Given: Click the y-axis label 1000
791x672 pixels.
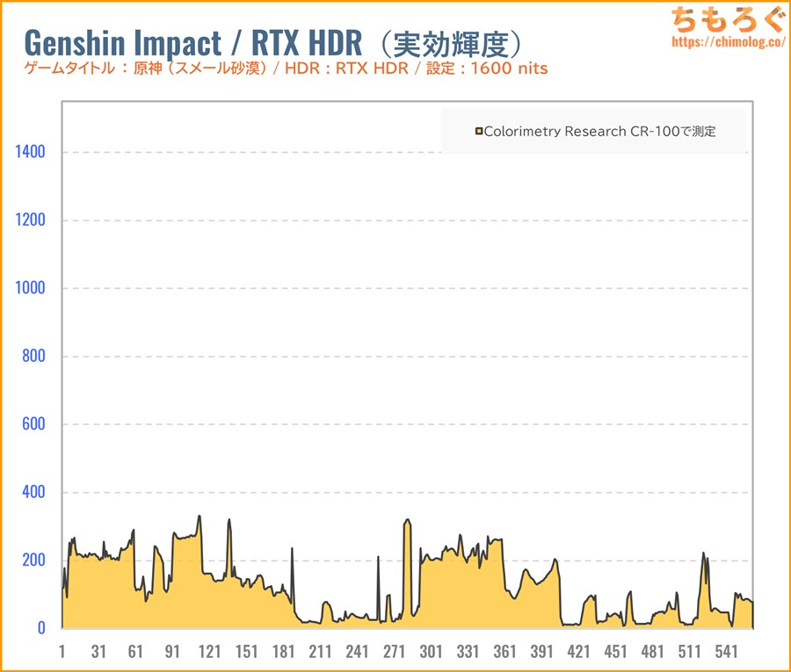Looking at the screenshot, I should coord(30,288).
